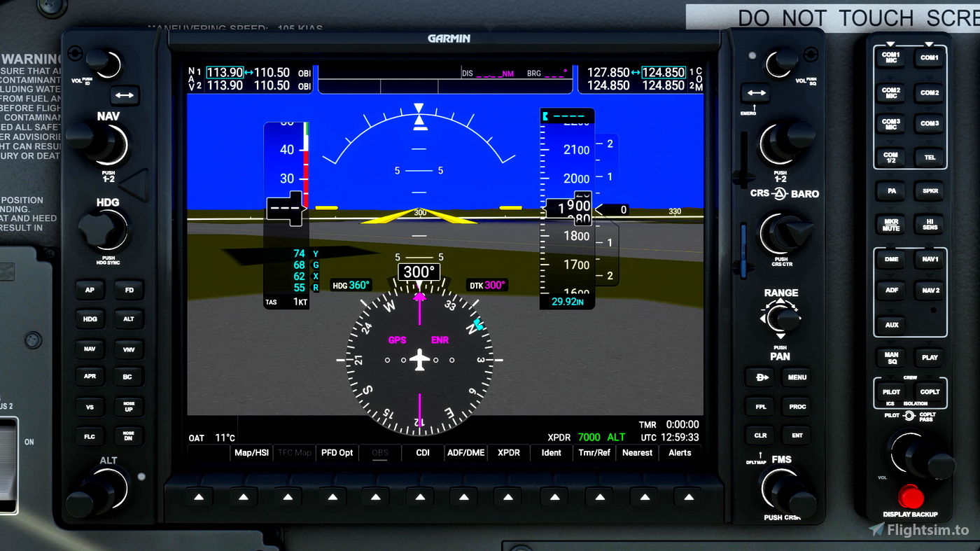This screenshot has height=551, width=980.
Task: Select the Map/HSI softkey label
Action: tap(251, 453)
